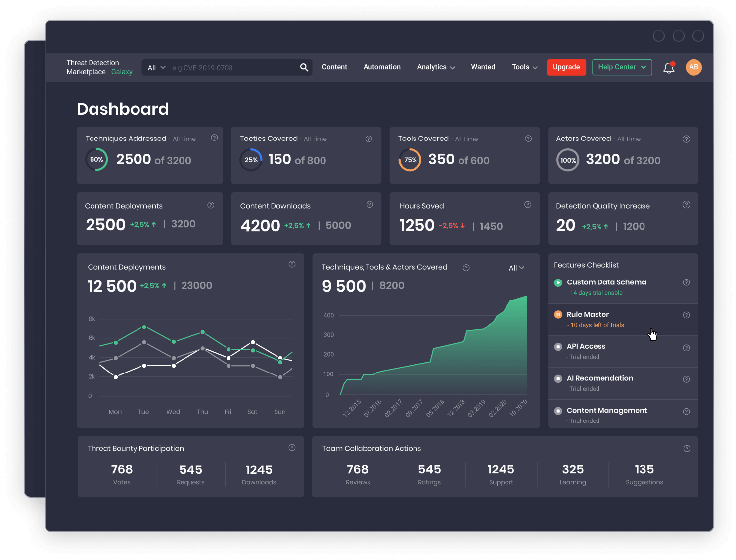736x560 pixels.
Task: Click the 100% progress ring
Action: point(568,160)
